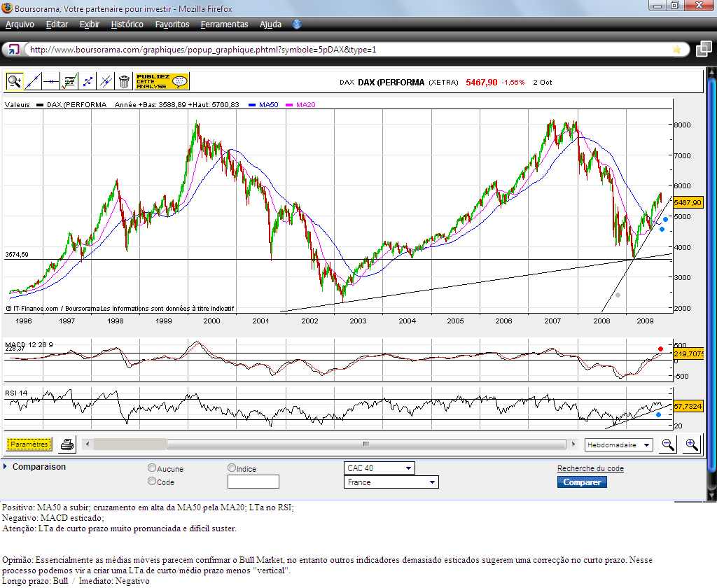Select the trend line drawing tool

point(32,81)
